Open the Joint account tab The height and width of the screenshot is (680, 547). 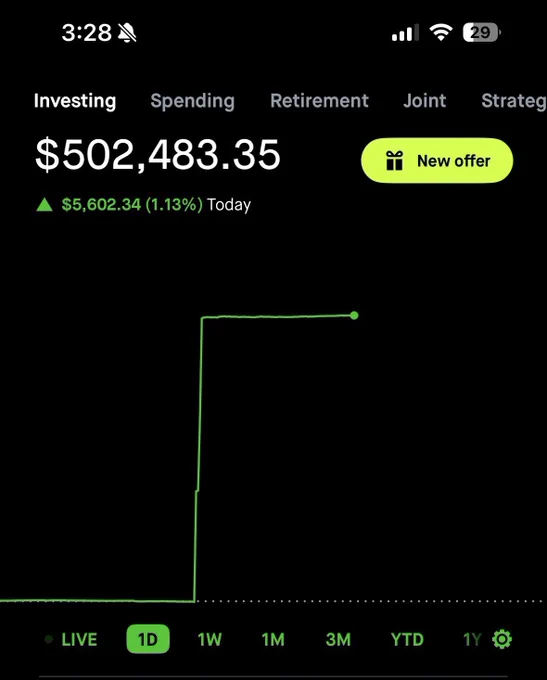(x=424, y=101)
